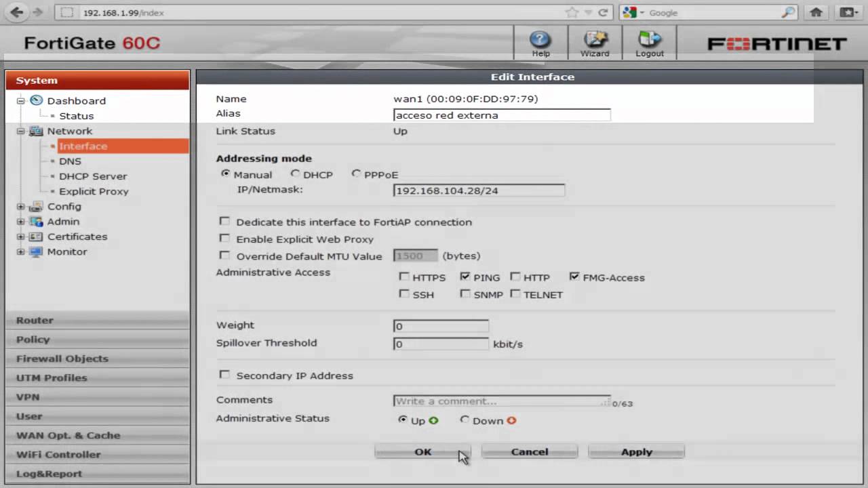This screenshot has width=868, height=488.
Task: Click the Admin tree icon
Action: (36, 222)
